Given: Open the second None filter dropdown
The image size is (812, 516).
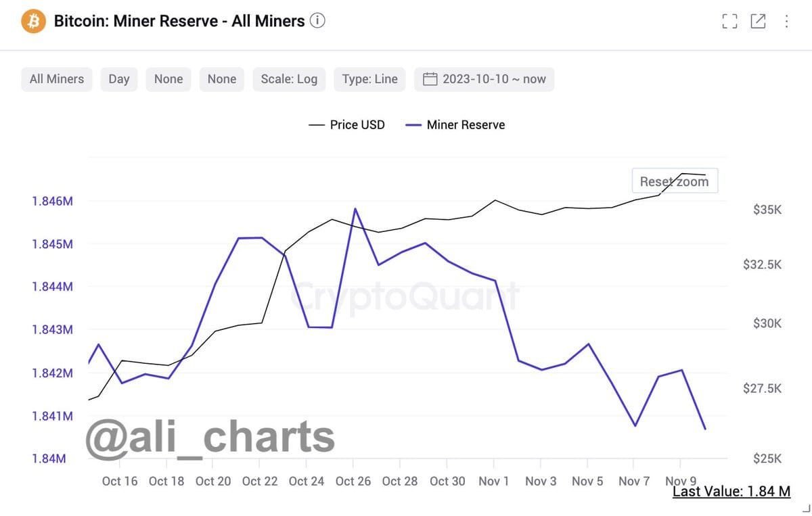Looking at the screenshot, I should pos(222,79).
